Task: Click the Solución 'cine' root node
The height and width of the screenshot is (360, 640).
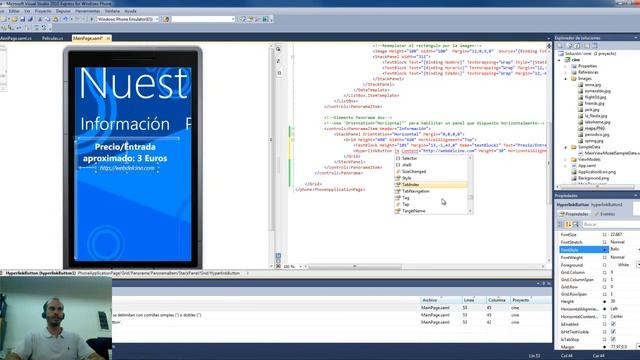Action: 590,53
